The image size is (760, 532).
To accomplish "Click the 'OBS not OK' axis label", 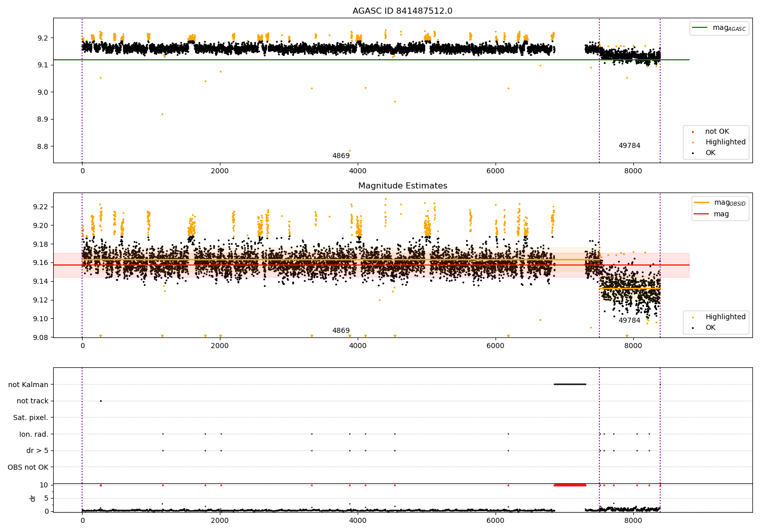I will pyautogui.click(x=28, y=467).
